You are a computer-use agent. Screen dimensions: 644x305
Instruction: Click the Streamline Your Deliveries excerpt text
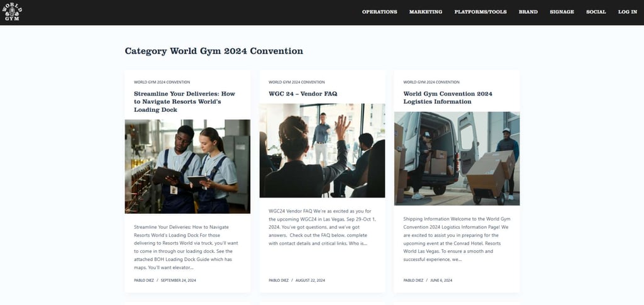pyautogui.click(x=186, y=247)
